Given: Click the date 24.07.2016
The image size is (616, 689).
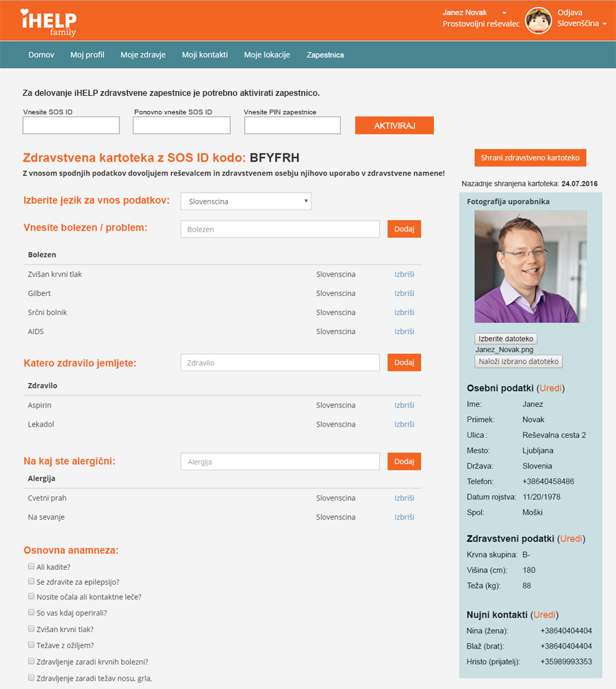Looking at the screenshot, I should (x=580, y=184).
